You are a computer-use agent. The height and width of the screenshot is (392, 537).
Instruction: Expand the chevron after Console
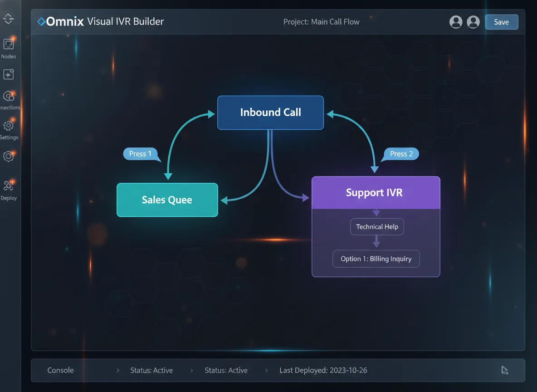point(117,370)
